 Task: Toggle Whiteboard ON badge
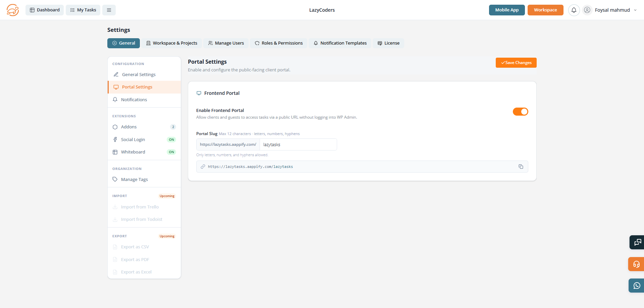tap(171, 152)
